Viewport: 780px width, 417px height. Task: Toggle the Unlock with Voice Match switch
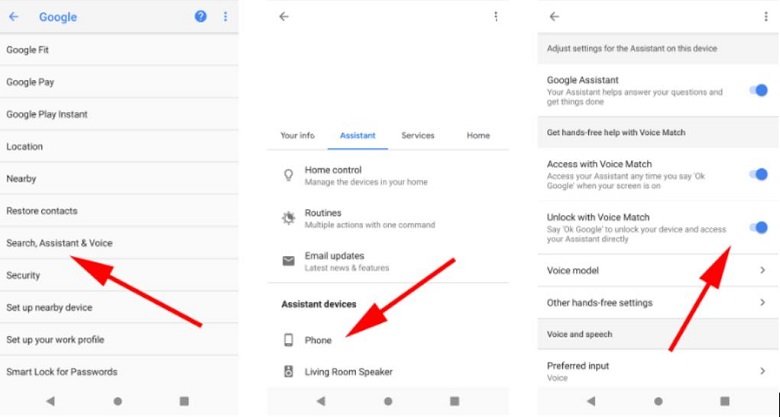click(758, 228)
